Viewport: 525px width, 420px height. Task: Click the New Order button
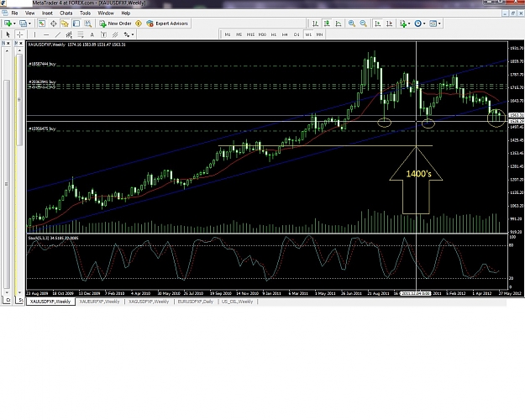(x=116, y=24)
